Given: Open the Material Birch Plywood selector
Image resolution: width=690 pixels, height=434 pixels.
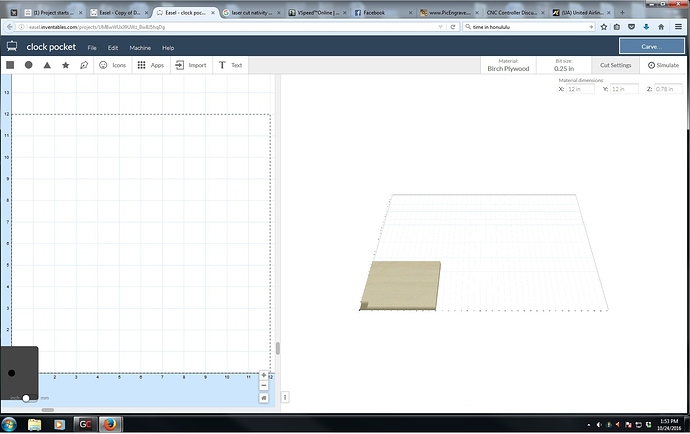Looking at the screenshot, I should coord(509,65).
